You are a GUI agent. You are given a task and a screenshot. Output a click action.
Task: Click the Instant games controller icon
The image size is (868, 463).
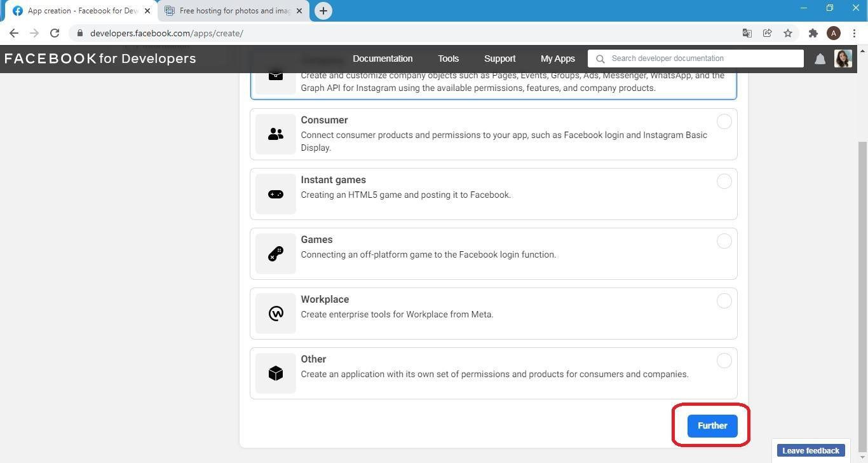pos(276,194)
